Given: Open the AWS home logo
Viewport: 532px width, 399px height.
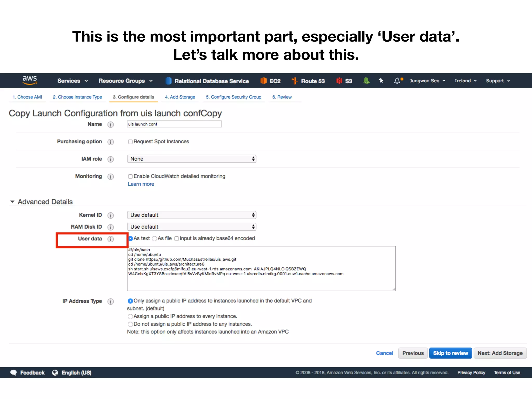Looking at the screenshot, I should pyautogui.click(x=30, y=80).
